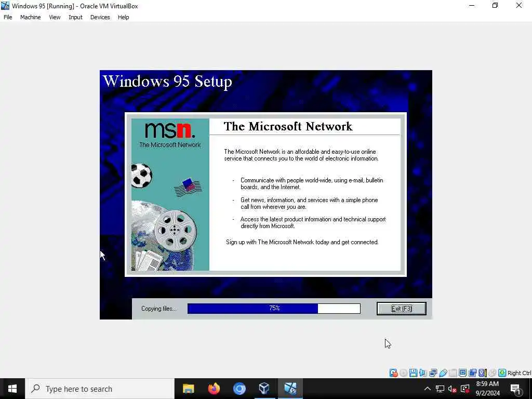Click the Get news, information, and services bullet
Viewport: 532px width, 399px height.
click(309, 203)
